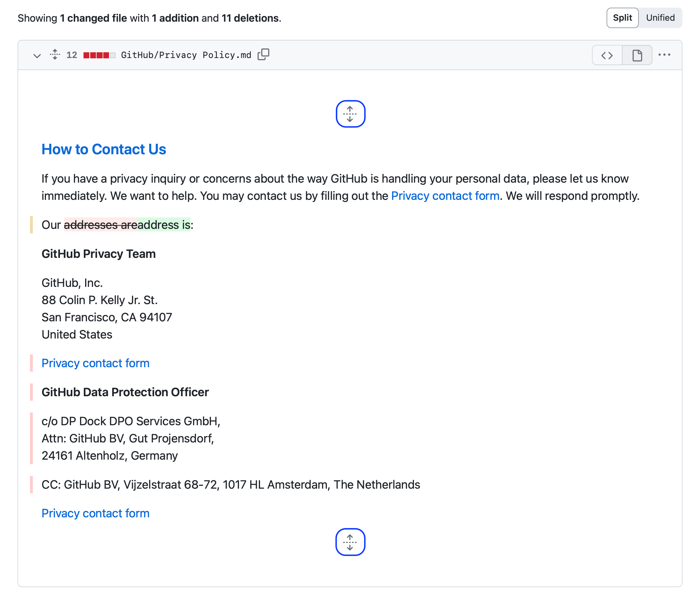The width and height of the screenshot is (700, 598).
Task: Click expand-all icon beside line count 12
Action: pyautogui.click(x=55, y=55)
